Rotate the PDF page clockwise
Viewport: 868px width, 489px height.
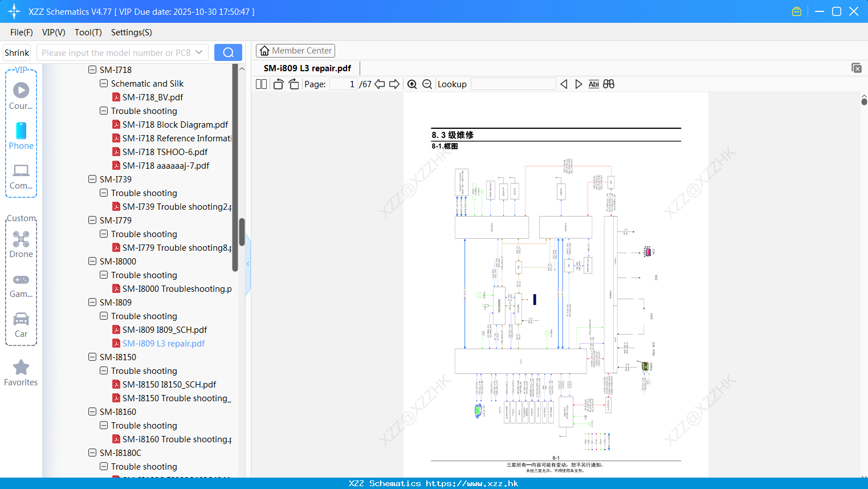(294, 84)
